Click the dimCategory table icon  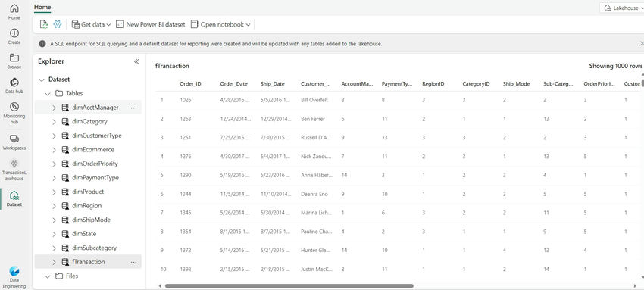pos(65,121)
